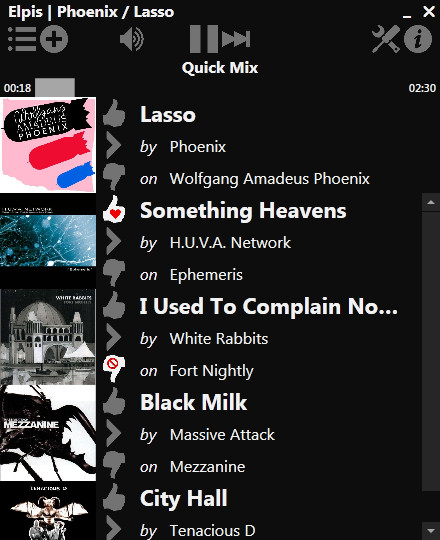Thumbs up the song Lasso
The image size is (440, 540).
pyautogui.click(x=114, y=113)
